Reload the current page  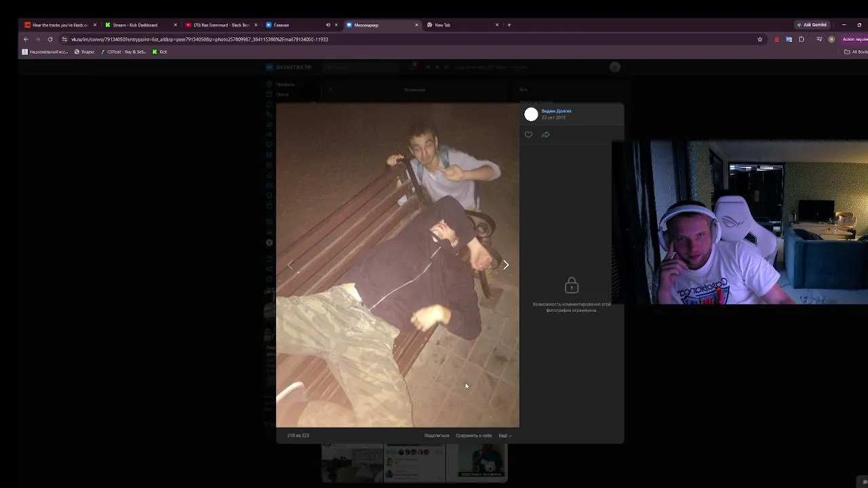point(50,39)
